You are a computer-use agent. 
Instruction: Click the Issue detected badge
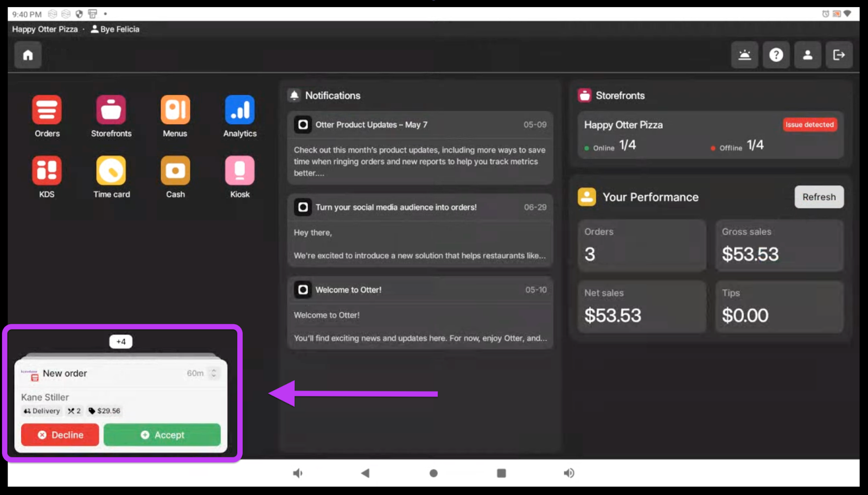pos(810,124)
